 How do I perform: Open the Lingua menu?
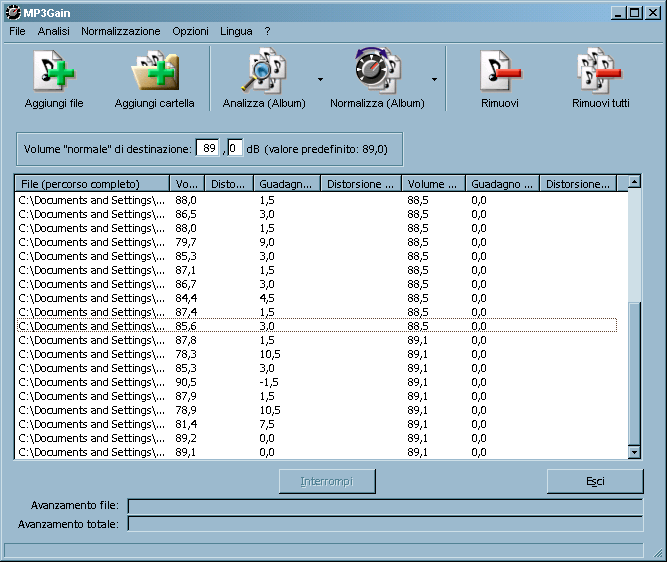click(x=236, y=31)
